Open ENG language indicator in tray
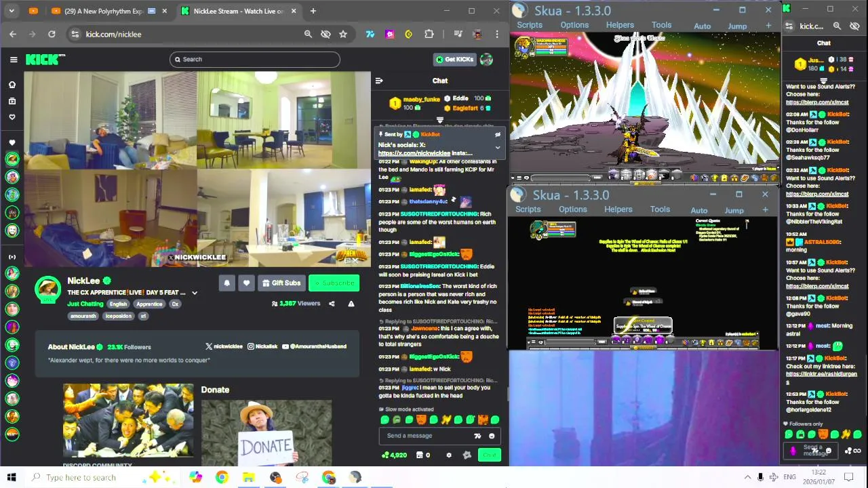Image resolution: width=868 pixels, height=488 pixels. pos(789,477)
